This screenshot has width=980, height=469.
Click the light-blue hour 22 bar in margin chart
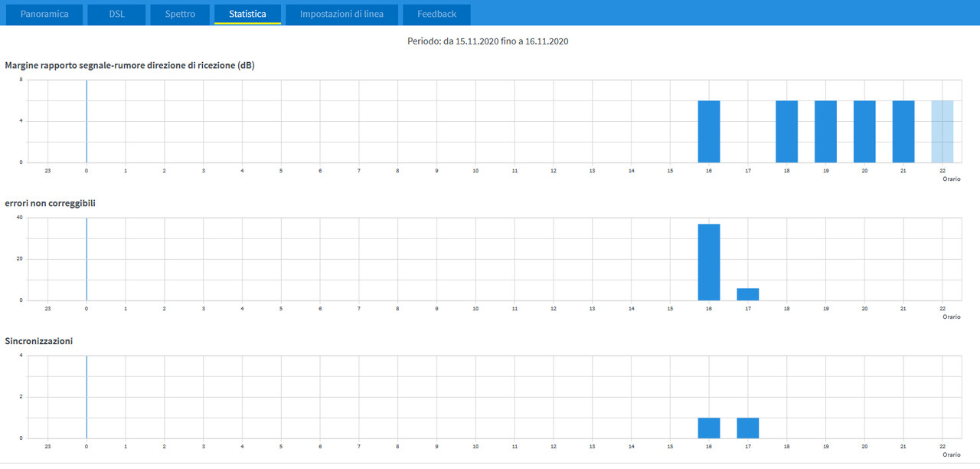[x=942, y=132]
